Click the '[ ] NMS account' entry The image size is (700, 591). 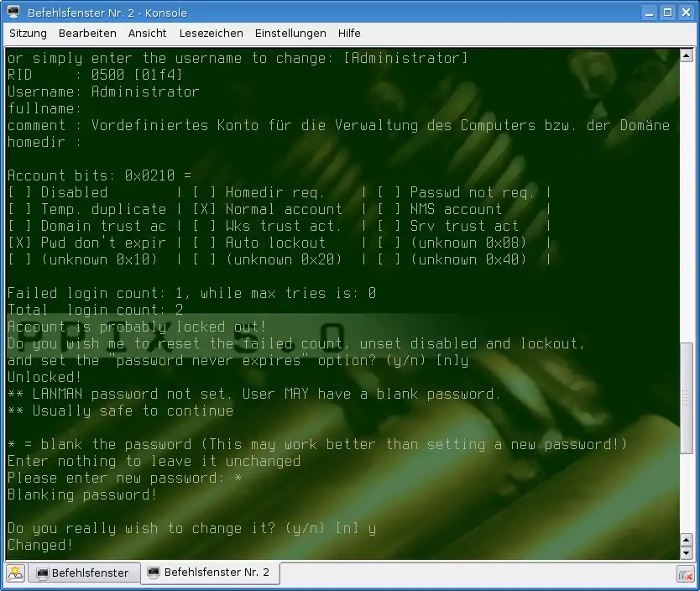pyautogui.click(x=440, y=209)
